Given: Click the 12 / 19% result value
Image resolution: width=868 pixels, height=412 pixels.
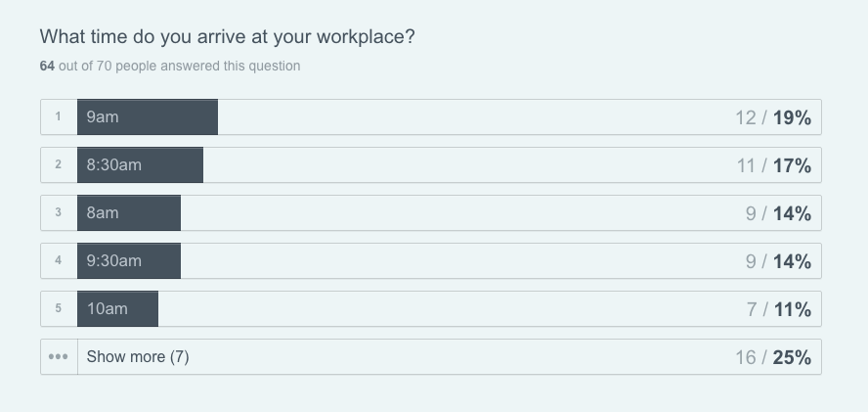Looking at the screenshot, I should coord(772,117).
